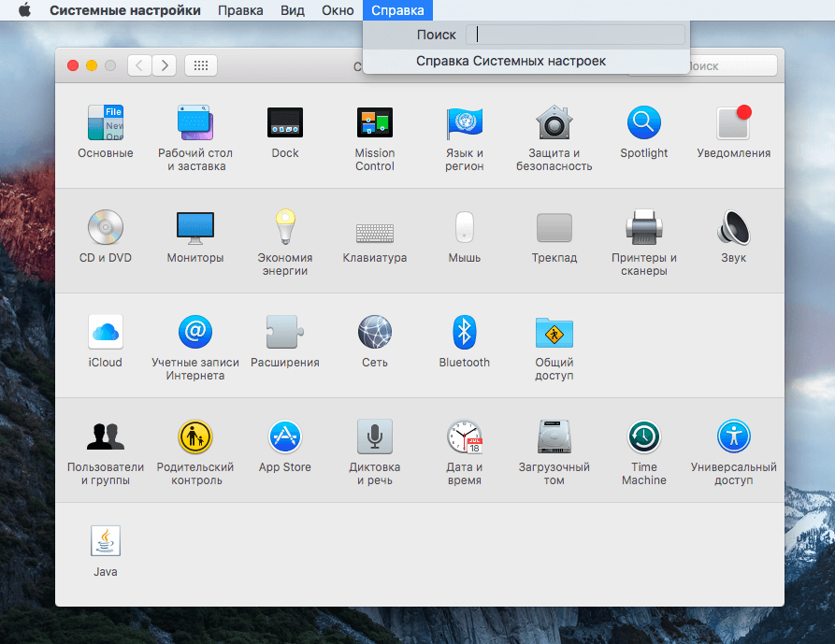Open the Правка menu
Image resolution: width=835 pixels, height=644 pixels.
pos(240,10)
